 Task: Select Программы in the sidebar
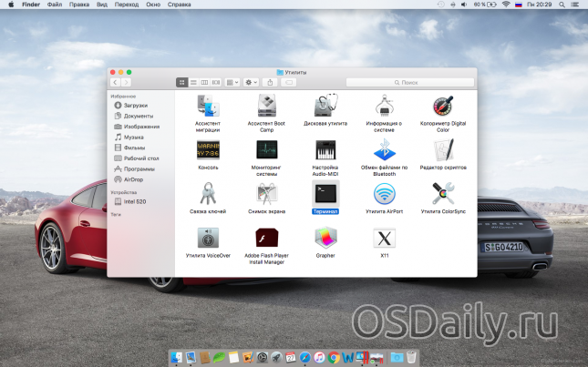click(139, 168)
